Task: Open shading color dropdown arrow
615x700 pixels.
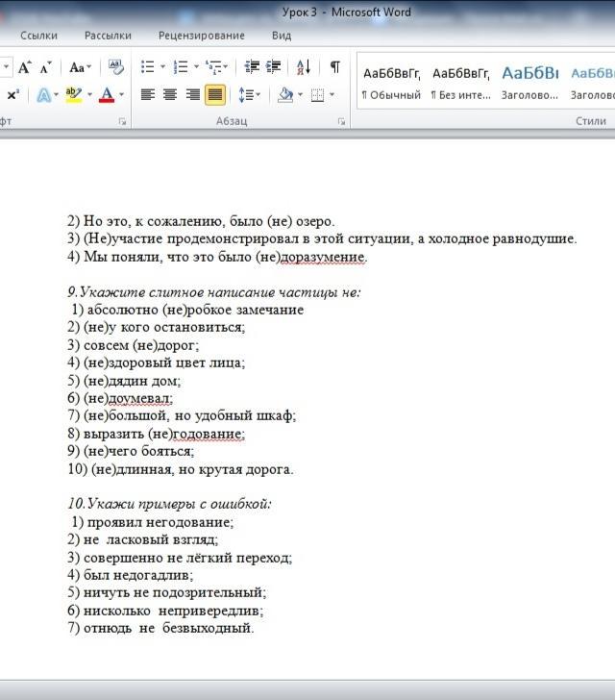Action: click(x=300, y=94)
